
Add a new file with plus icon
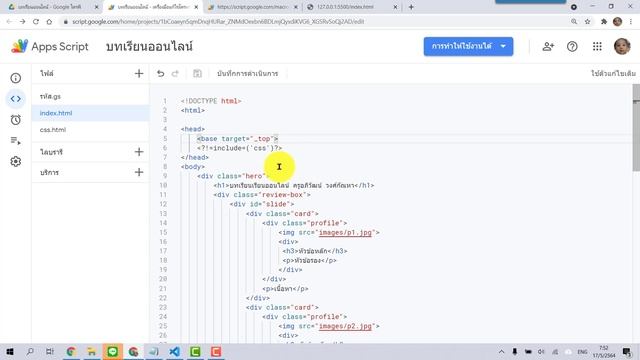pos(139,73)
